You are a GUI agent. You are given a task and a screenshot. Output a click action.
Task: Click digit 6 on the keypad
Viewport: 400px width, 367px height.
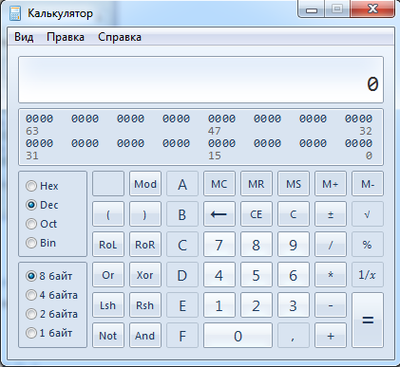293,275
